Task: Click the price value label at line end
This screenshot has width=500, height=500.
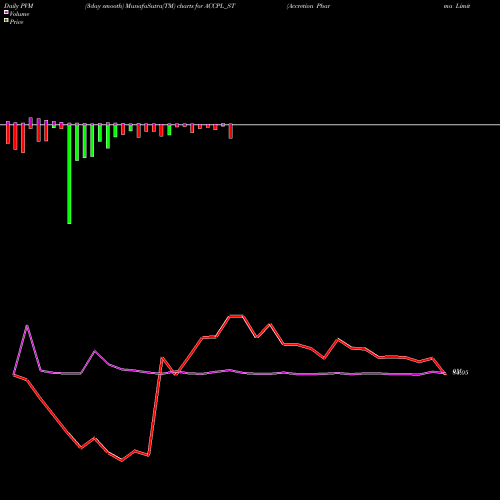Action: (460, 372)
